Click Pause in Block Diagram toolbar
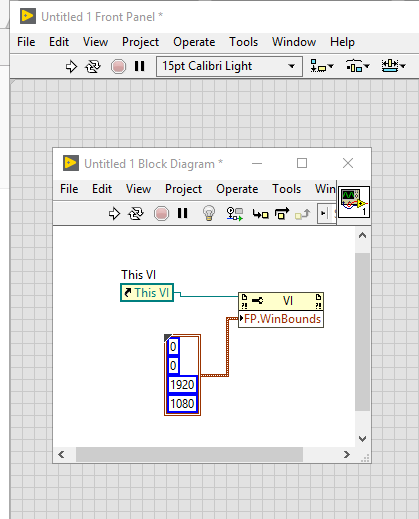The height and width of the screenshot is (519, 419). coord(183,213)
